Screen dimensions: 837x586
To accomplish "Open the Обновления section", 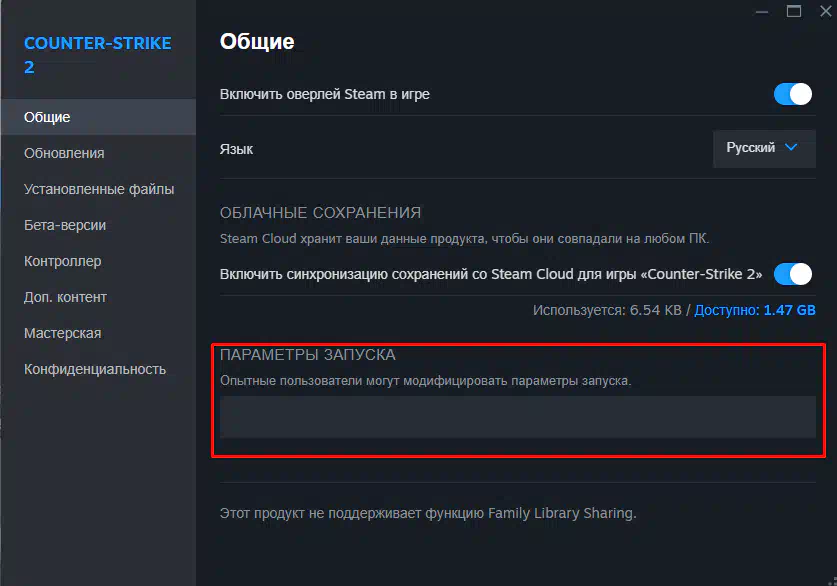I will [x=99, y=153].
